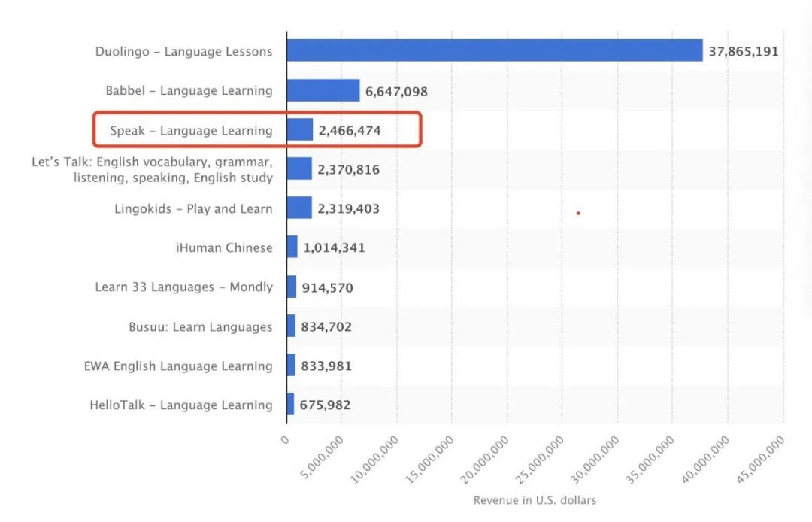Click the Duolingo revenue bar
This screenshot has height=522, width=812.
(495, 50)
